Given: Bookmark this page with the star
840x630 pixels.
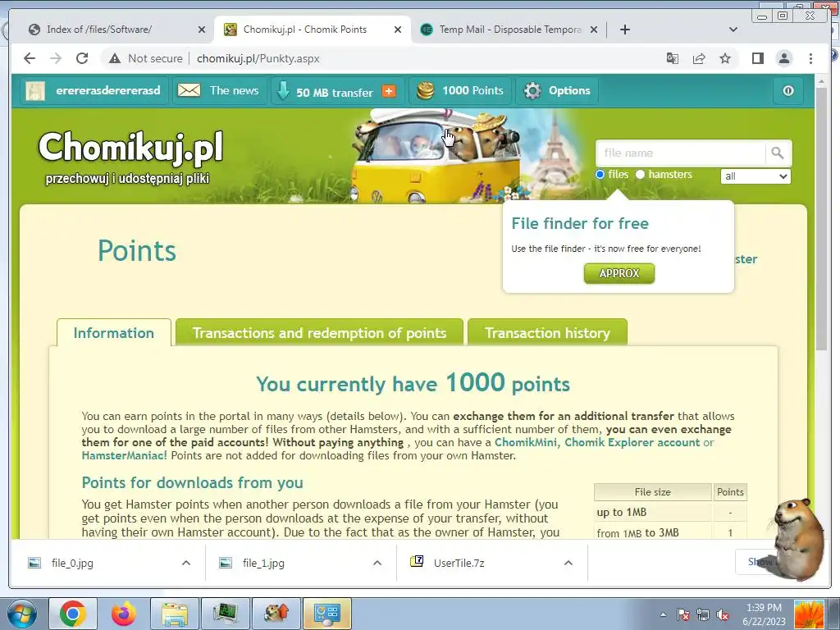Looking at the screenshot, I should coord(725,58).
